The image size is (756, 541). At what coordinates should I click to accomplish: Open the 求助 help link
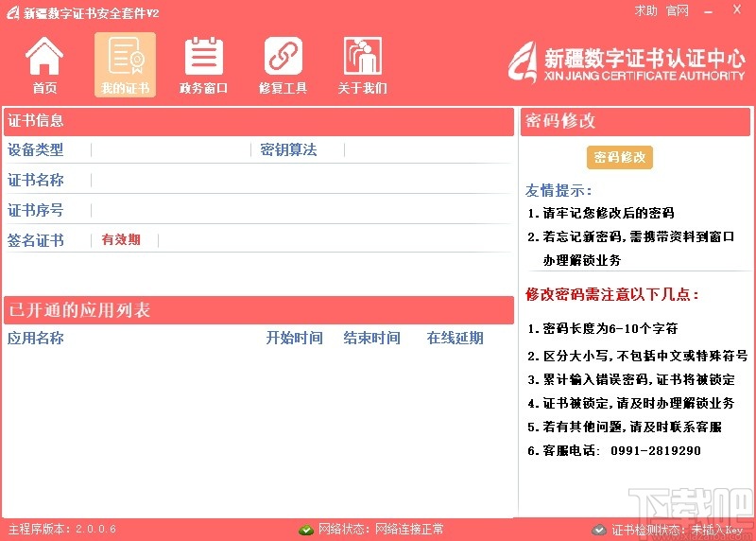pos(646,10)
